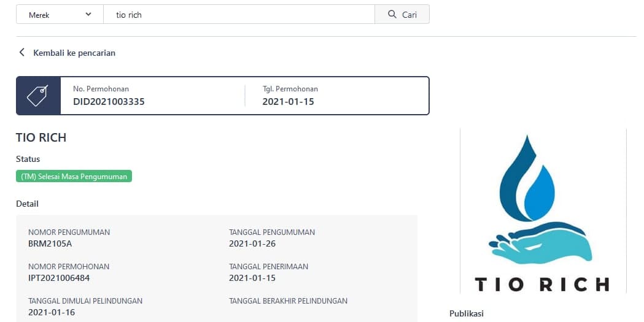
Task: Click protection start date 2021-01-16
Action: (52, 312)
